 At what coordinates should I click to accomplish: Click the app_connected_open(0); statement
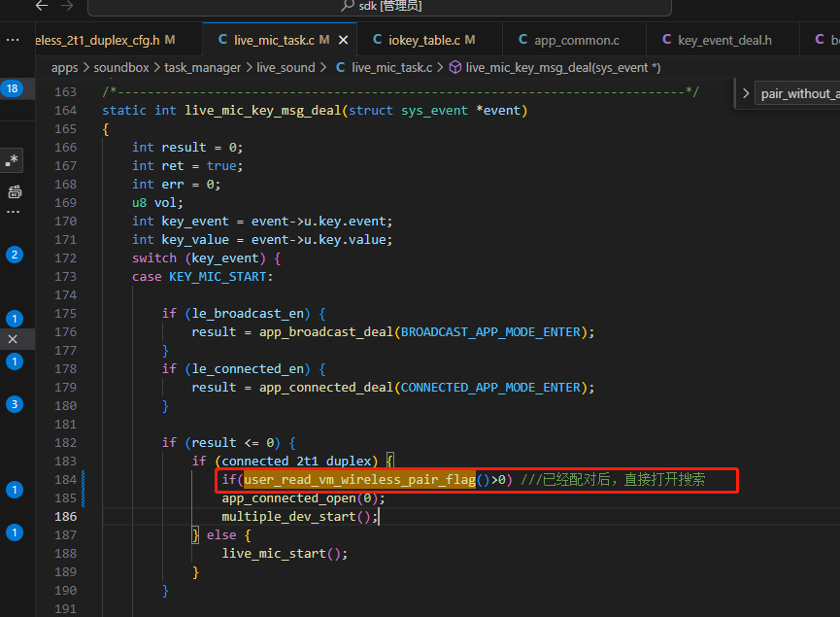[303, 498]
